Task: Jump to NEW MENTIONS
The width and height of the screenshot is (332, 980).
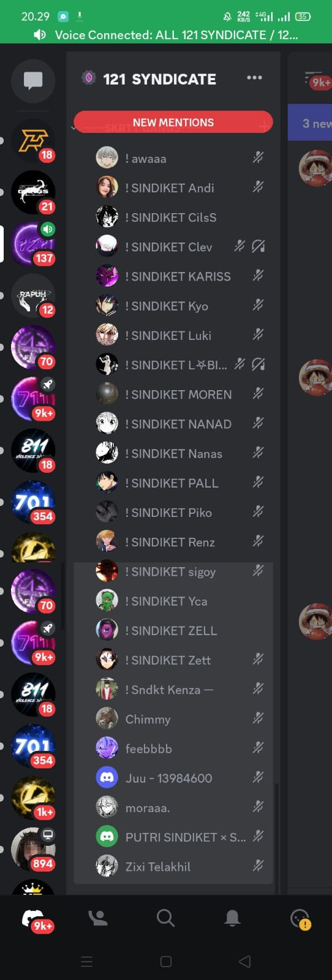Action: point(173,122)
